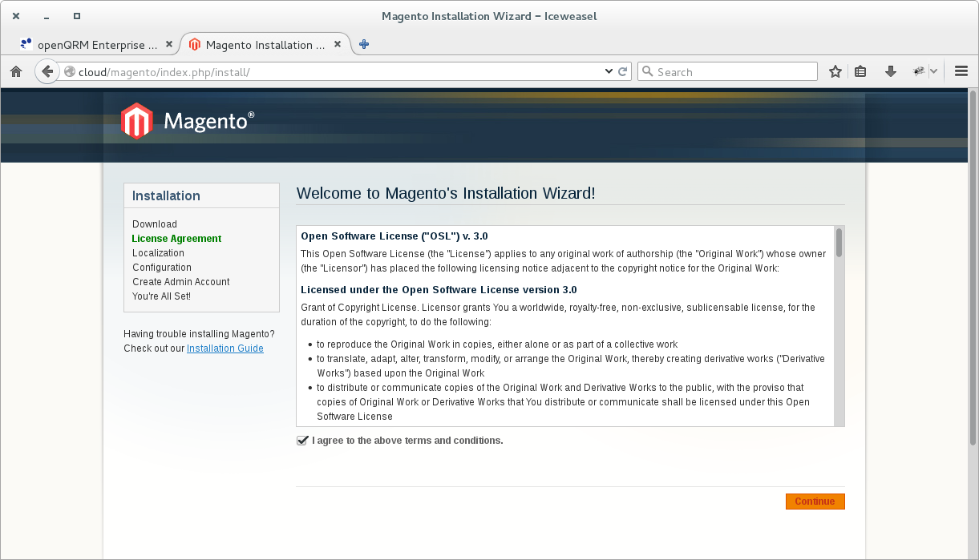
Task: Click the Magento logo
Action: [x=188, y=121]
